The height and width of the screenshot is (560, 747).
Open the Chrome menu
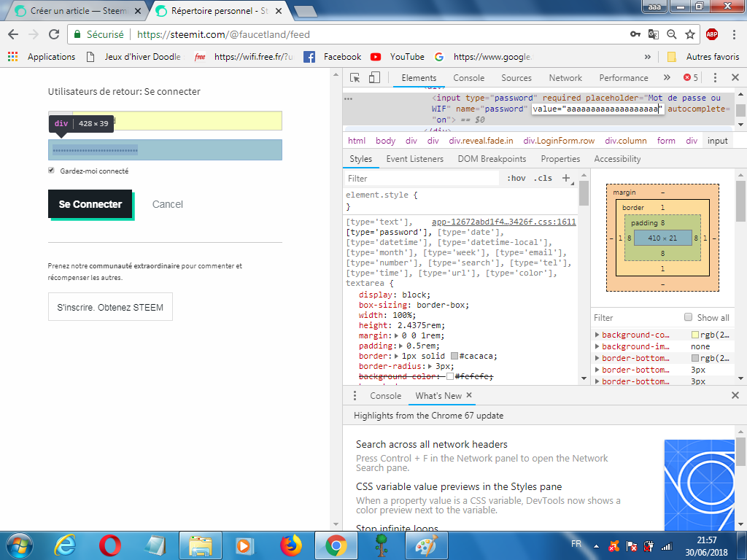pos(734,34)
